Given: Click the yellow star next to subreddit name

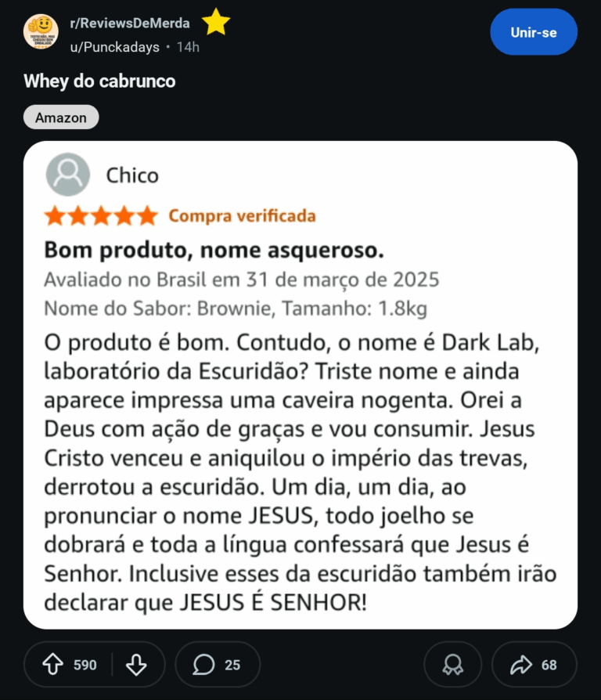Looking at the screenshot, I should [216, 22].
